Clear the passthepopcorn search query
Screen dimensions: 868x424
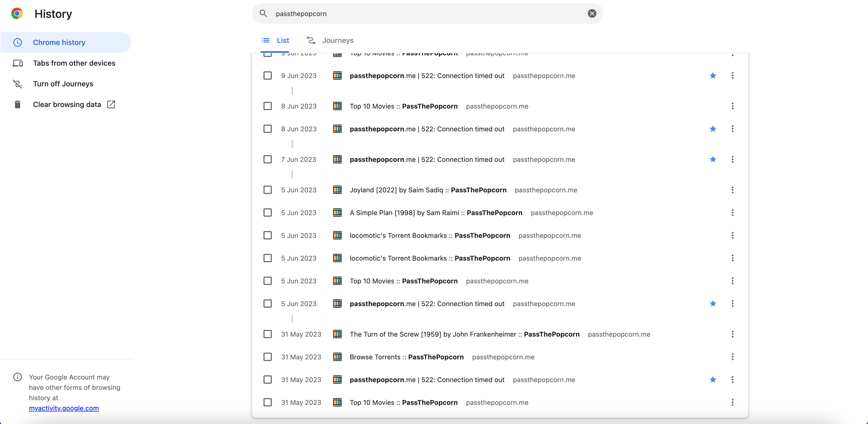coord(592,13)
